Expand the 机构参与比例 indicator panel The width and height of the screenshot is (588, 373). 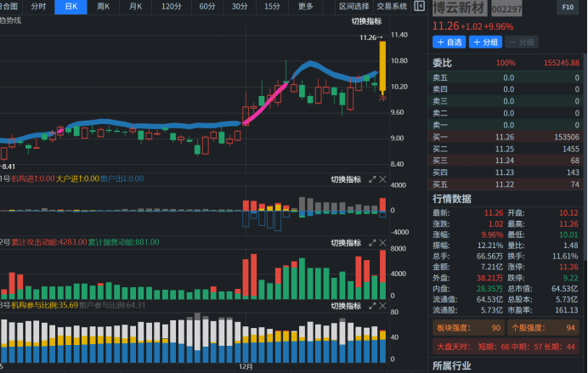371,305
